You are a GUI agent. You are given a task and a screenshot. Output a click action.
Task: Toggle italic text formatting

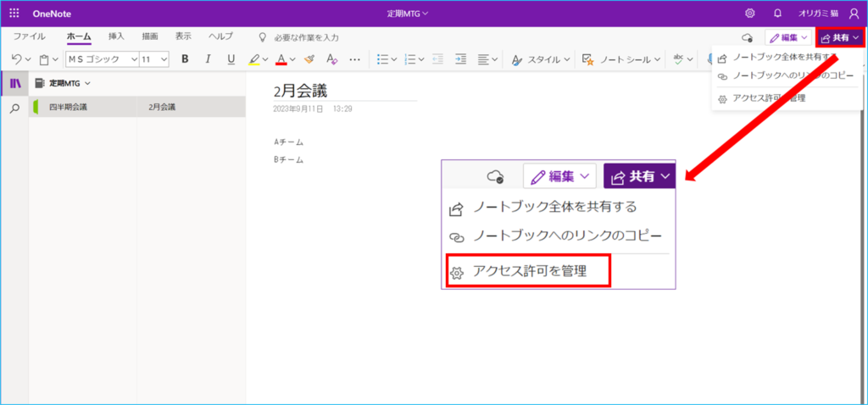[207, 59]
